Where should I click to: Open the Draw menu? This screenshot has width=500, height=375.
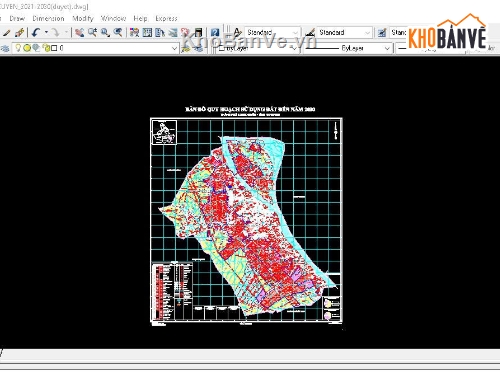(17, 18)
